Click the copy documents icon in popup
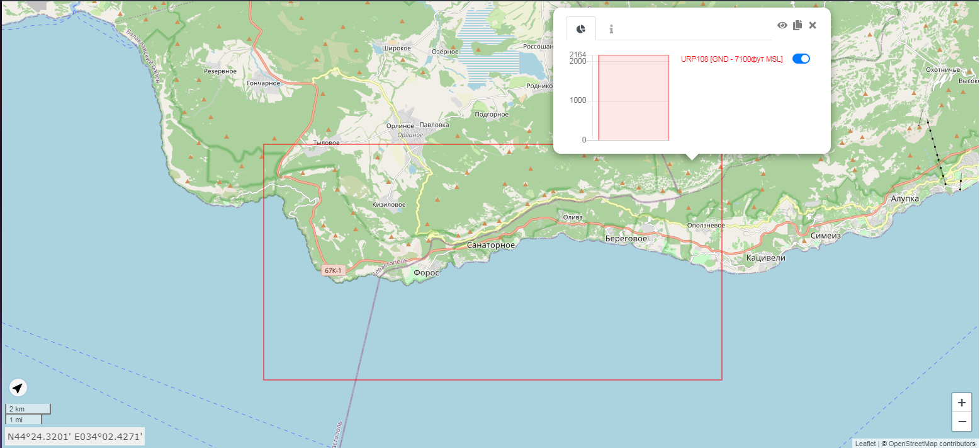This screenshot has width=980, height=448. [x=797, y=25]
